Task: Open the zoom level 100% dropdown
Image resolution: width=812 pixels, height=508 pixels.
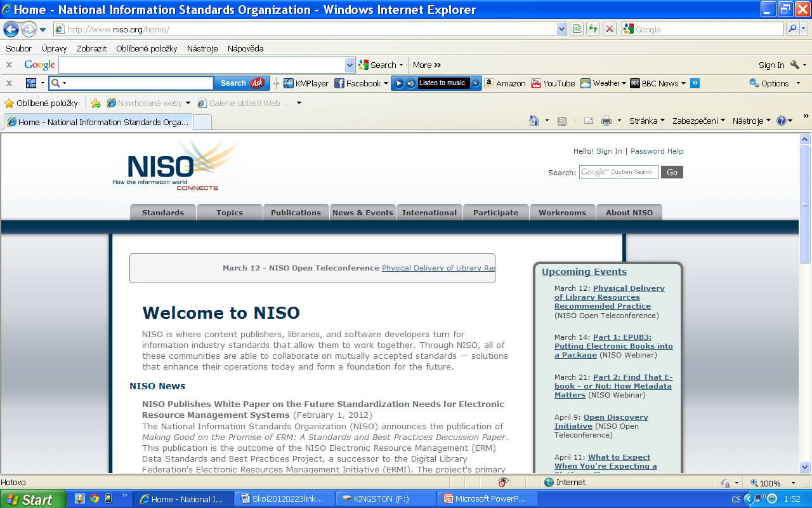Action: (x=793, y=483)
